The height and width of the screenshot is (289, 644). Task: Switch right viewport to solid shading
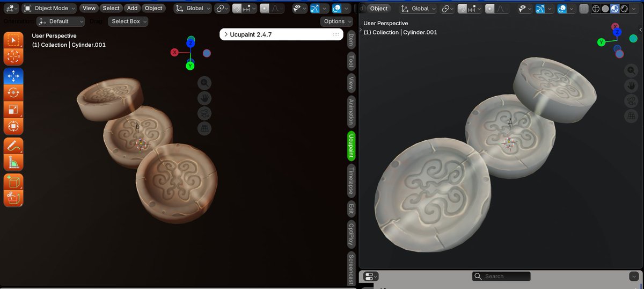(605, 9)
